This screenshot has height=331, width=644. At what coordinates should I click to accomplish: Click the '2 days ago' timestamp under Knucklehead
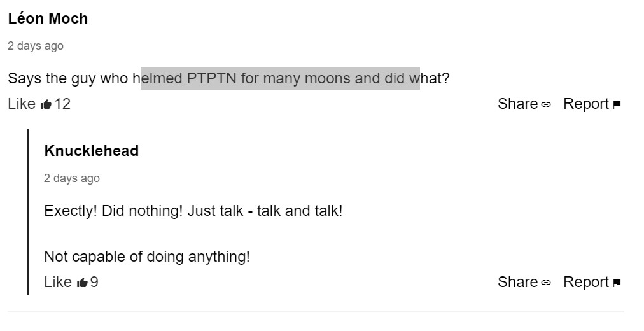click(71, 178)
